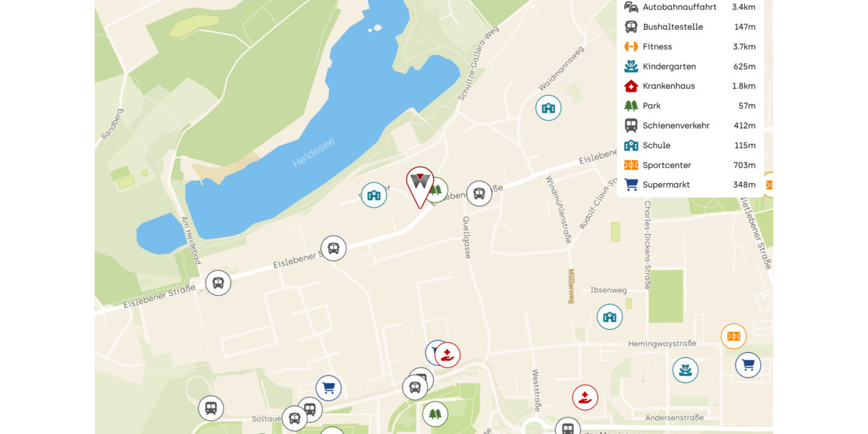
Task: Click the red medical marker beside Weststraße
Action: click(585, 397)
